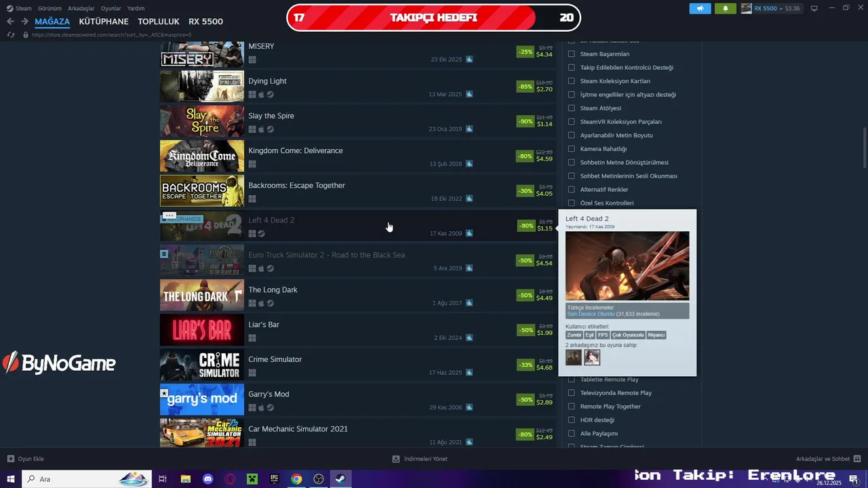Viewport: 868px width, 488px height.
Task: Go back with the left arrow button
Action: pyautogui.click(x=10, y=22)
